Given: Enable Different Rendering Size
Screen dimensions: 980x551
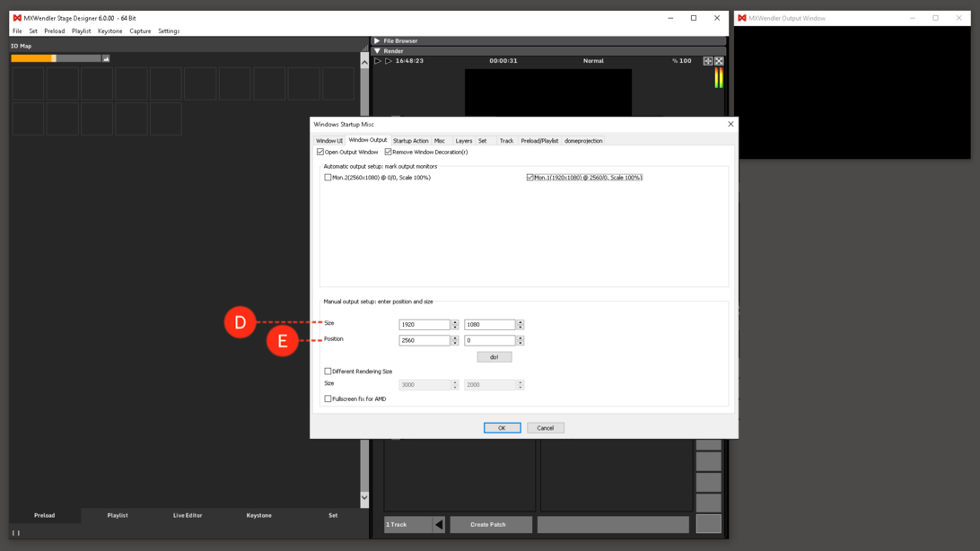Looking at the screenshot, I should 328,371.
